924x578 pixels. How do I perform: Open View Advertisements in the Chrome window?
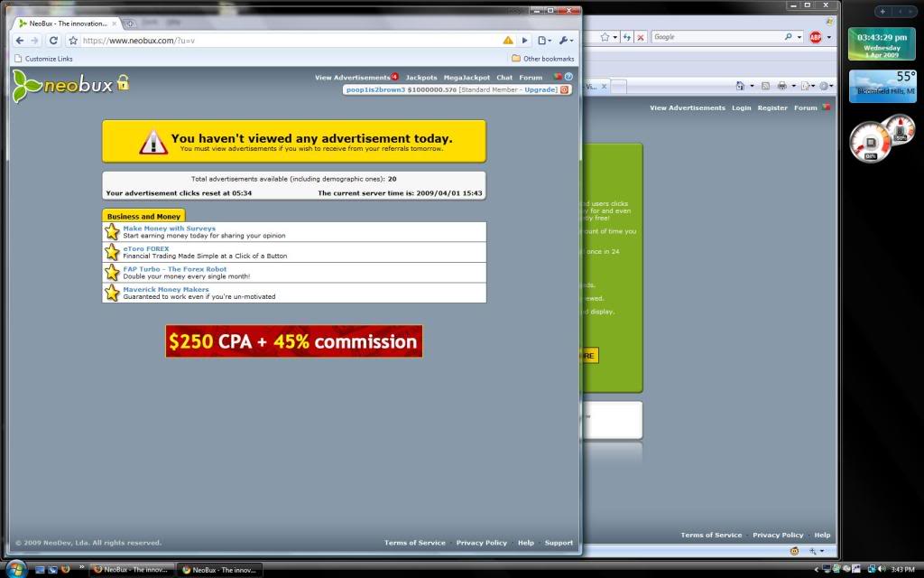click(353, 78)
